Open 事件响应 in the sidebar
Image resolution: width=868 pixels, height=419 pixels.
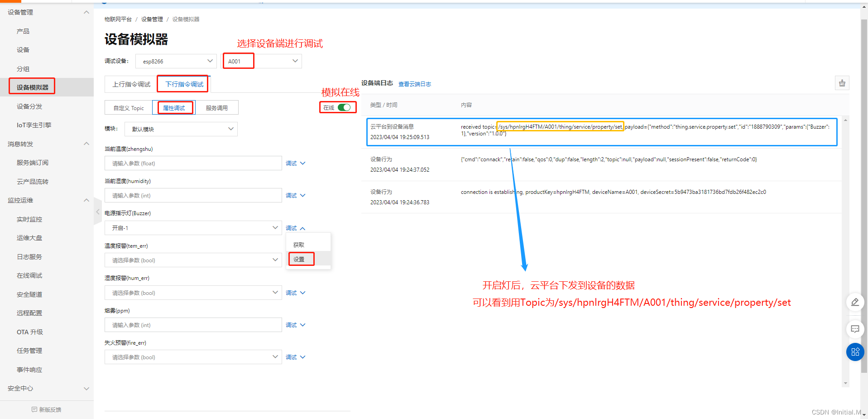(29, 370)
